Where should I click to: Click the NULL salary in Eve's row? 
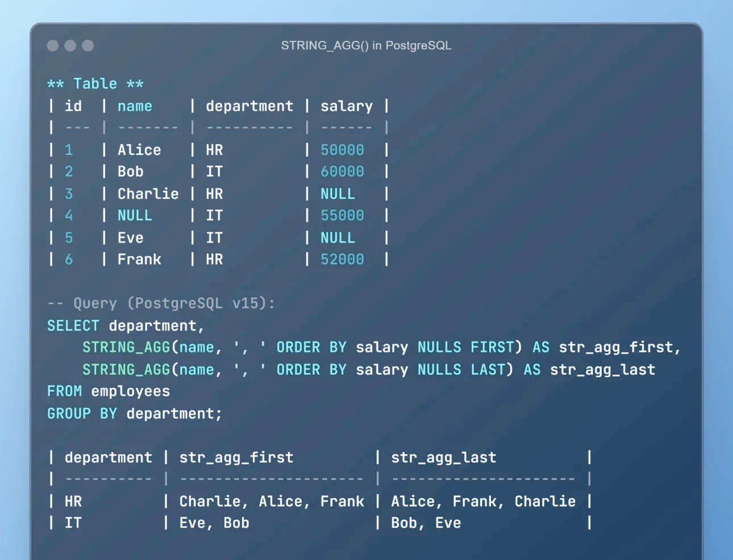tap(338, 238)
